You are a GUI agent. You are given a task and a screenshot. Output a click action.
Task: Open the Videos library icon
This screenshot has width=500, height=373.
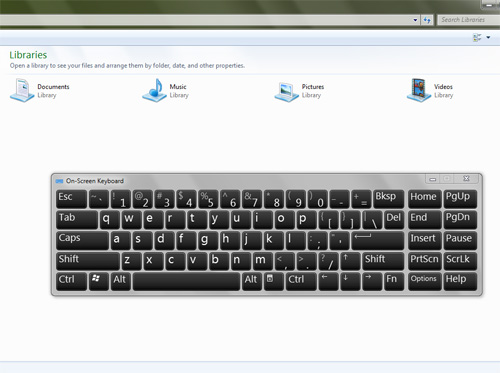tap(419, 90)
